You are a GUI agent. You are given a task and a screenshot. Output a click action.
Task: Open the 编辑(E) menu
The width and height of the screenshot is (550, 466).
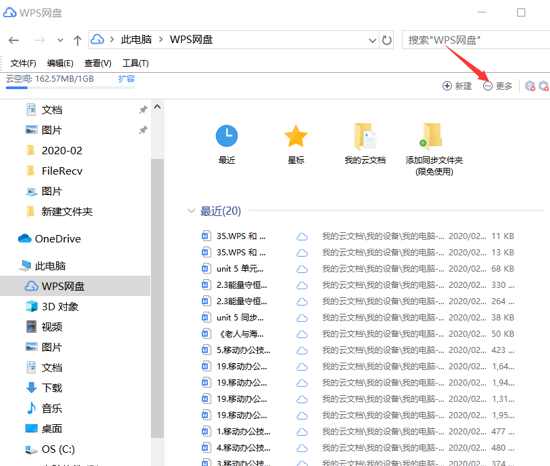pos(60,63)
